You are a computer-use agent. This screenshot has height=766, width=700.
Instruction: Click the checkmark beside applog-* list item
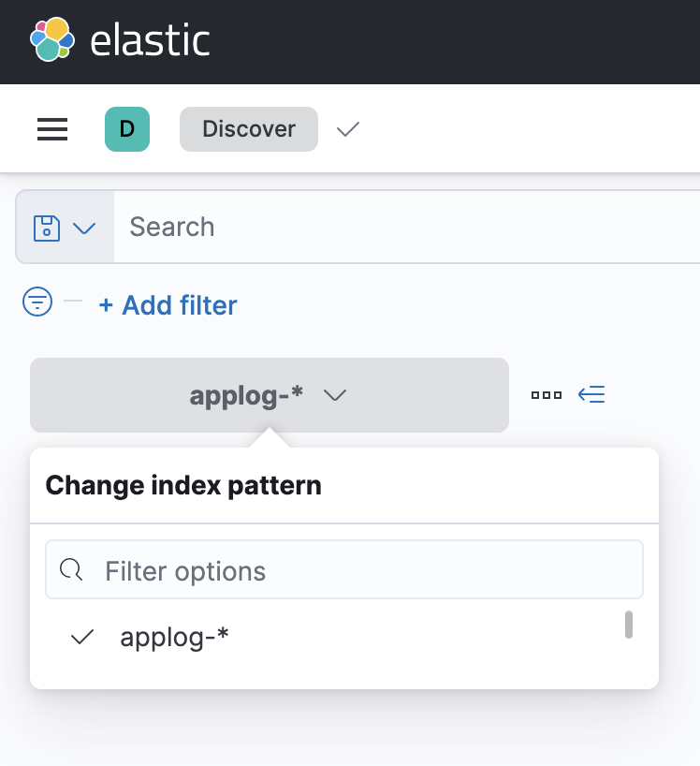[x=82, y=637]
